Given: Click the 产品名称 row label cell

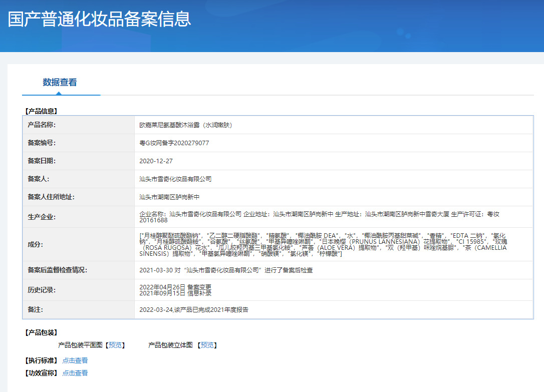Looking at the screenshot, I should 42,125.
